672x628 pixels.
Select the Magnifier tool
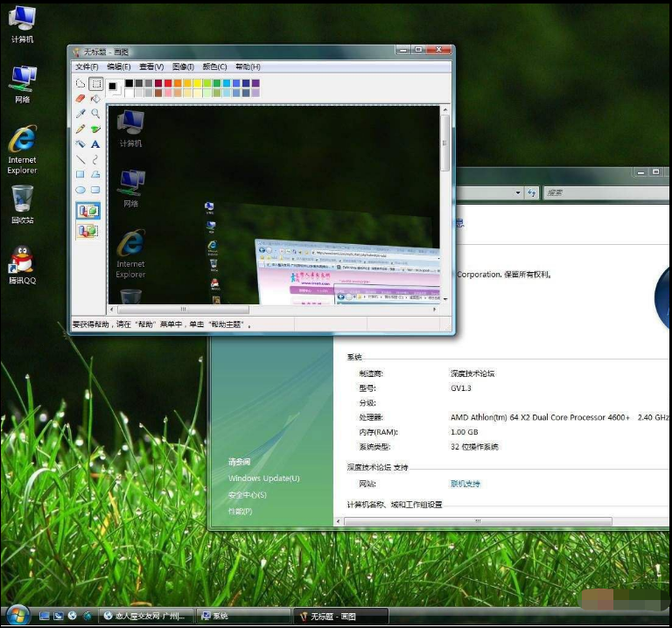[x=95, y=114]
